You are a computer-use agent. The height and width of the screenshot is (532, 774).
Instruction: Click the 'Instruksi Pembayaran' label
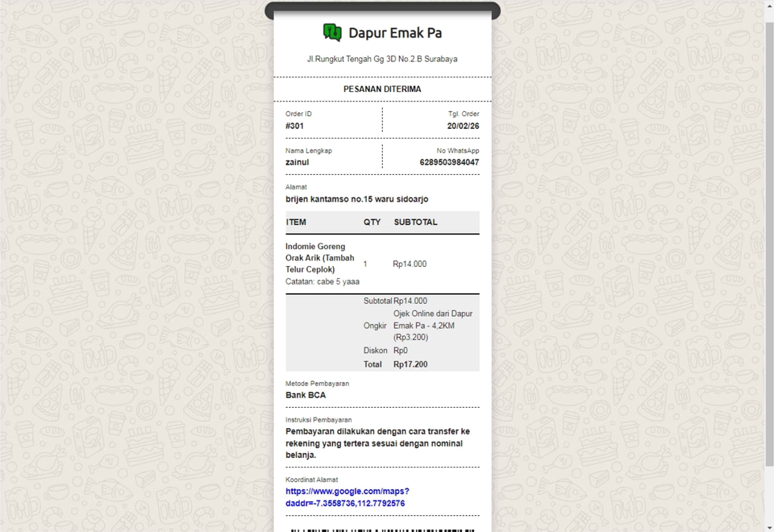(x=318, y=420)
